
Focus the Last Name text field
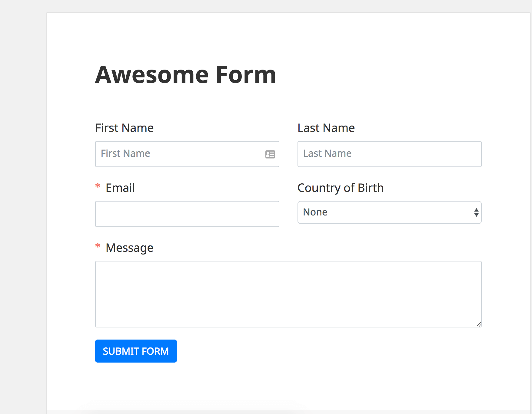click(x=389, y=154)
